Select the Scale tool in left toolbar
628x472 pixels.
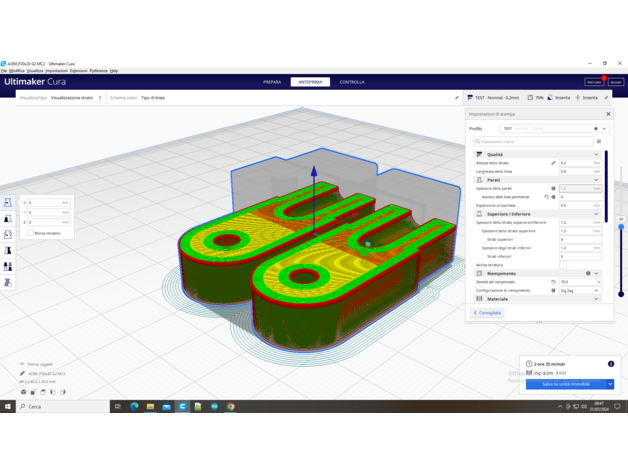coord(8,219)
